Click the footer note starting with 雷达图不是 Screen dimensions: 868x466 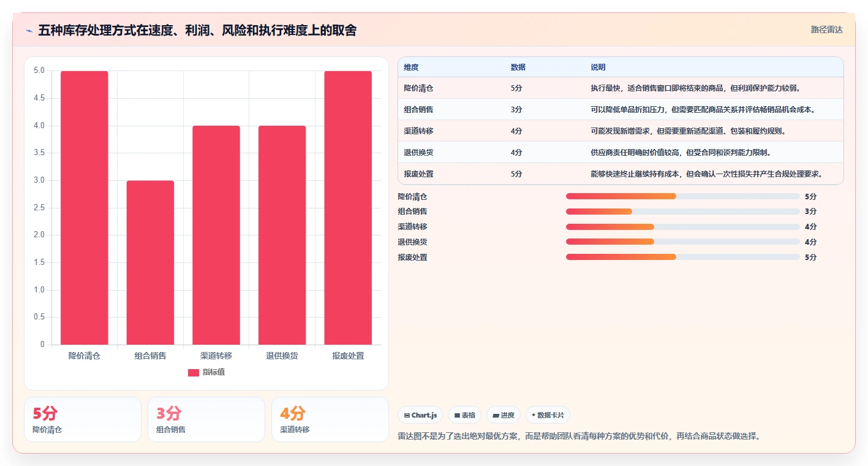pyautogui.click(x=579, y=437)
